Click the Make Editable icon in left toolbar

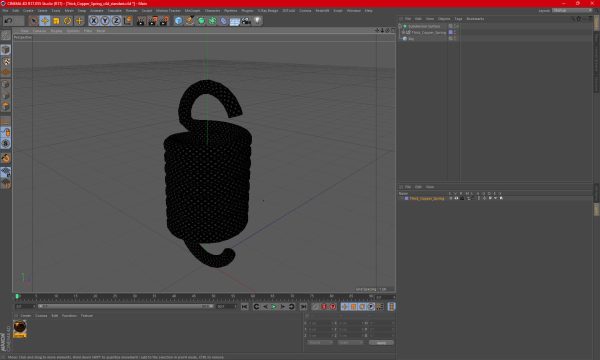(x=6, y=35)
